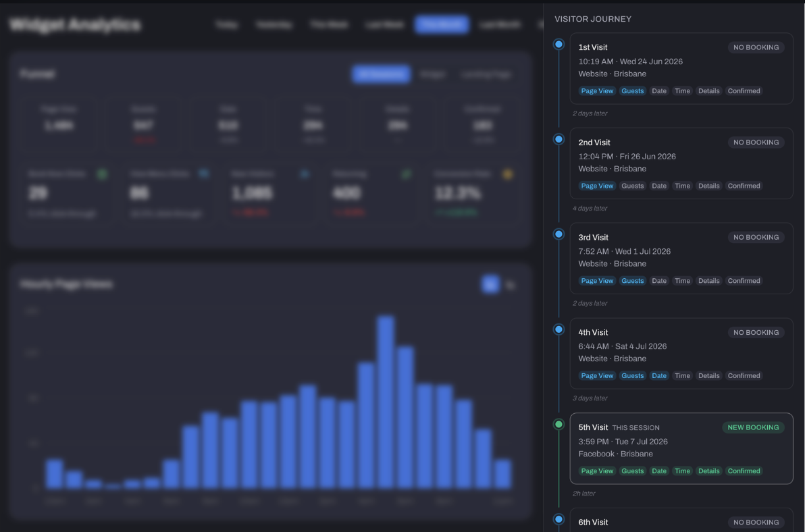The image size is (805, 532).
Task: Click the Page View chip in 4th Visit
Action: pyautogui.click(x=597, y=375)
